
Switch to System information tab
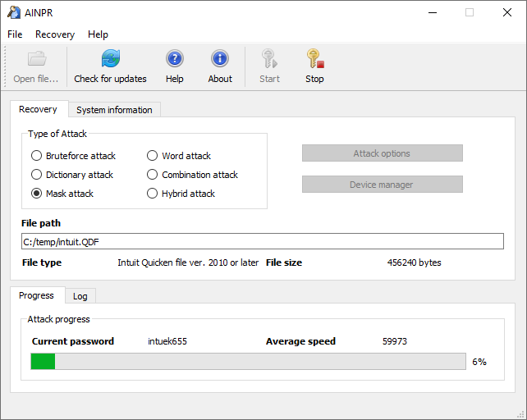pyautogui.click(x=114, y=110)
